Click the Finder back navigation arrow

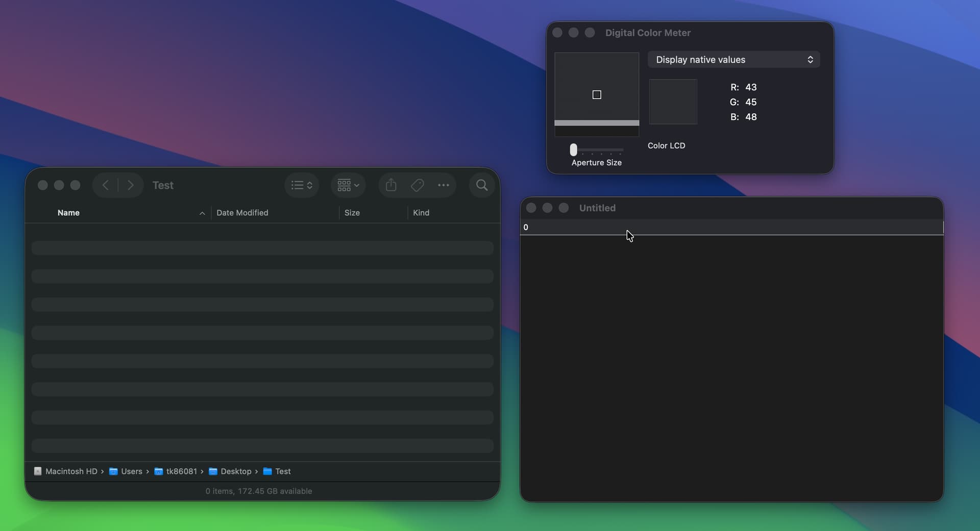(x=106, y=185)
